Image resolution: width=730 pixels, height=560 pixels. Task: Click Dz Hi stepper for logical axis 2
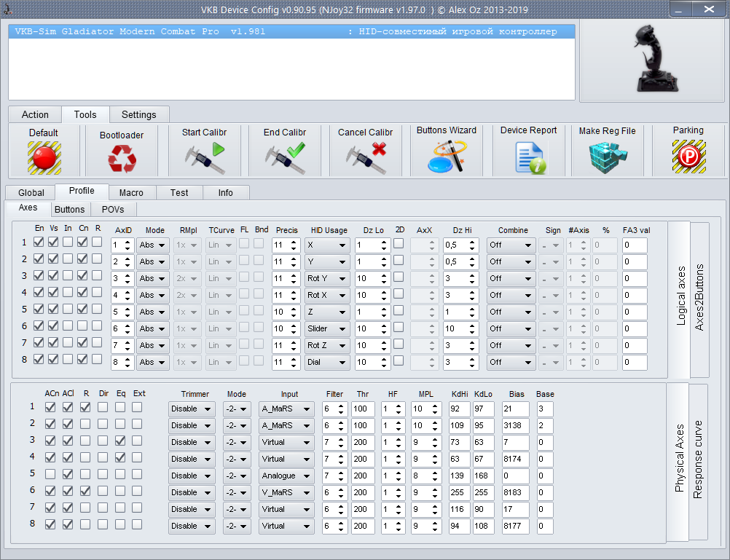click(x=473, y=262)
